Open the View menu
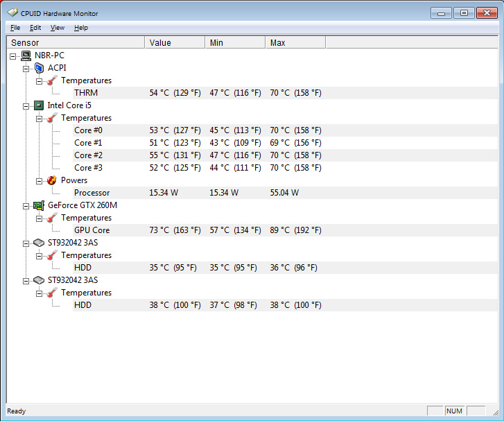Viewport: 504px width, 421px height. (58, 28)
